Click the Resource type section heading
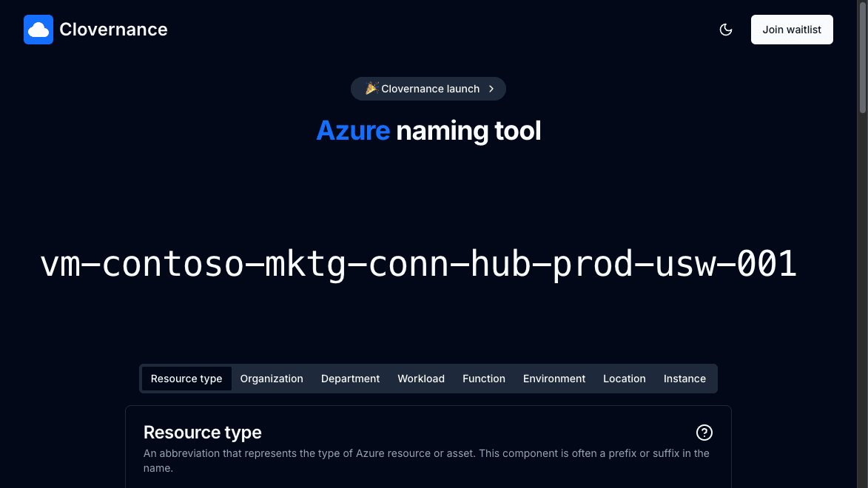 click(x=203, y=432)
